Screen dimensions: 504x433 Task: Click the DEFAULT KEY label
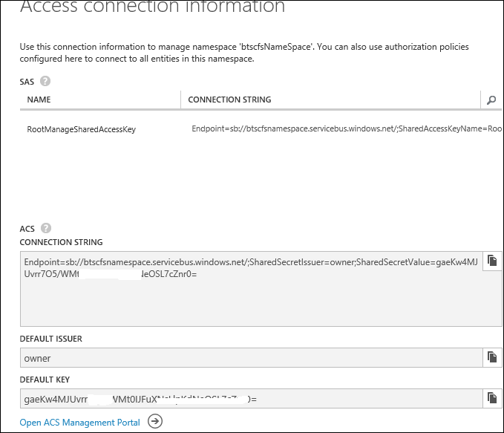45,380
